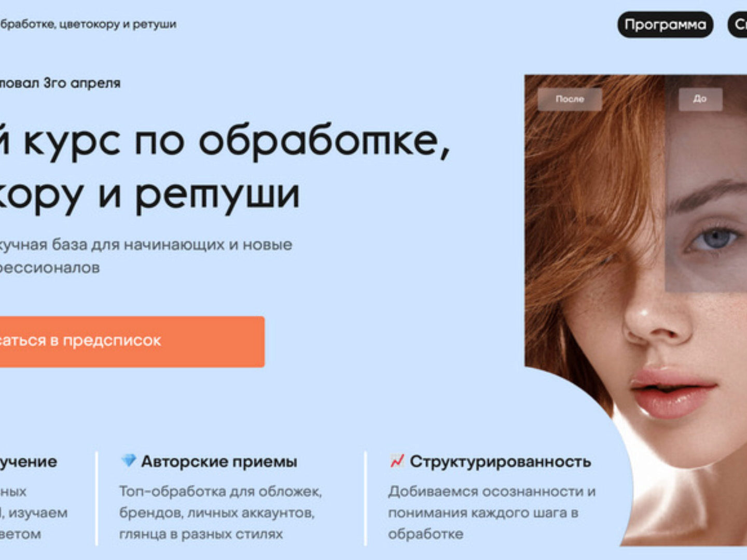747x560 pixels.
Task: Click the main course headline
Action: 225,167
